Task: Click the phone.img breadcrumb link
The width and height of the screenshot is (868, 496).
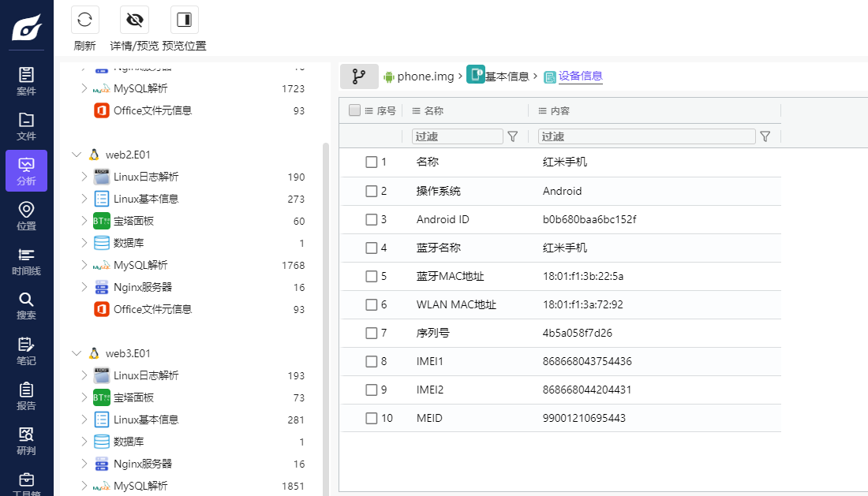Action: [425, 76]
